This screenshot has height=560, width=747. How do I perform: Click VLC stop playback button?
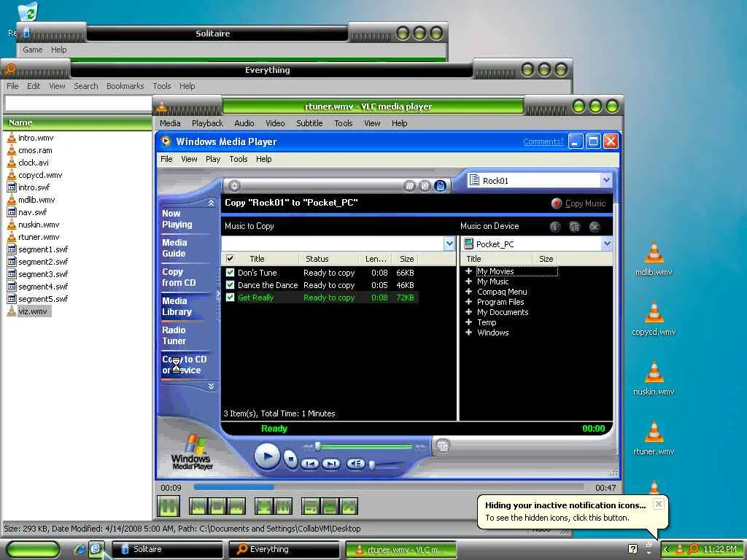click(217, 506)
